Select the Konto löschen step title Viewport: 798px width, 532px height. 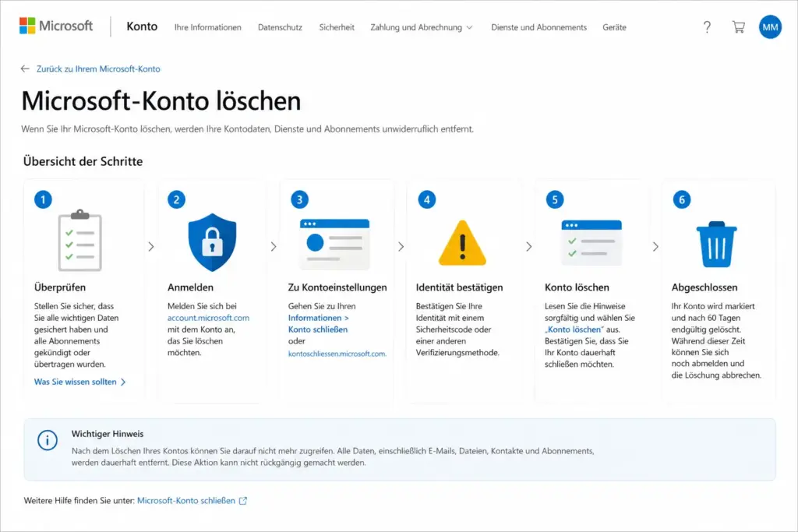pyautogui.click(x=577, y=287)
